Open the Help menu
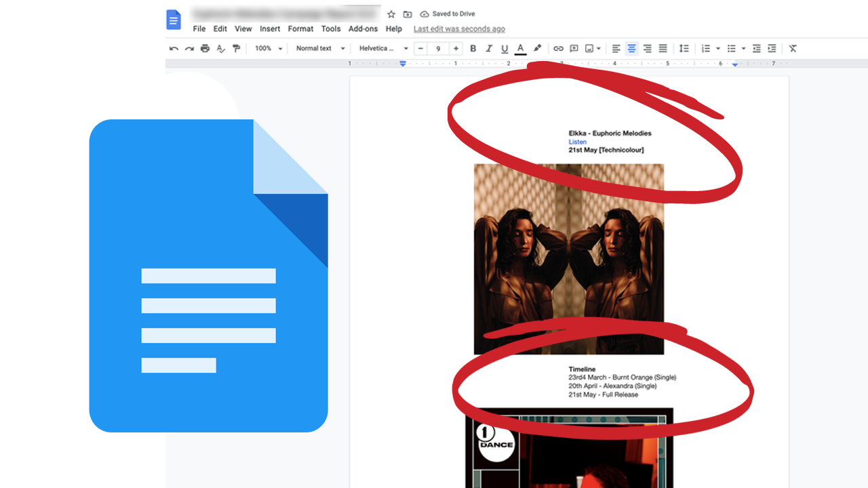The image size is (868, 488). click(394, 29)
